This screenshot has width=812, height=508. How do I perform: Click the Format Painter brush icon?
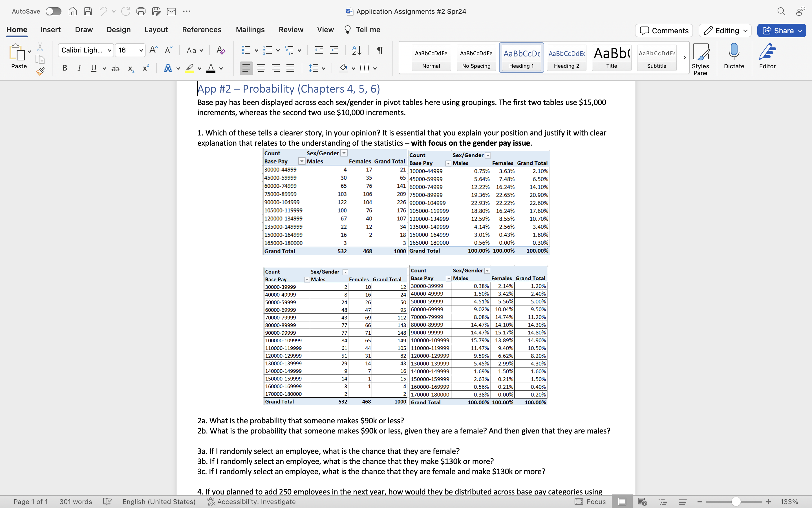pos(40,71)
